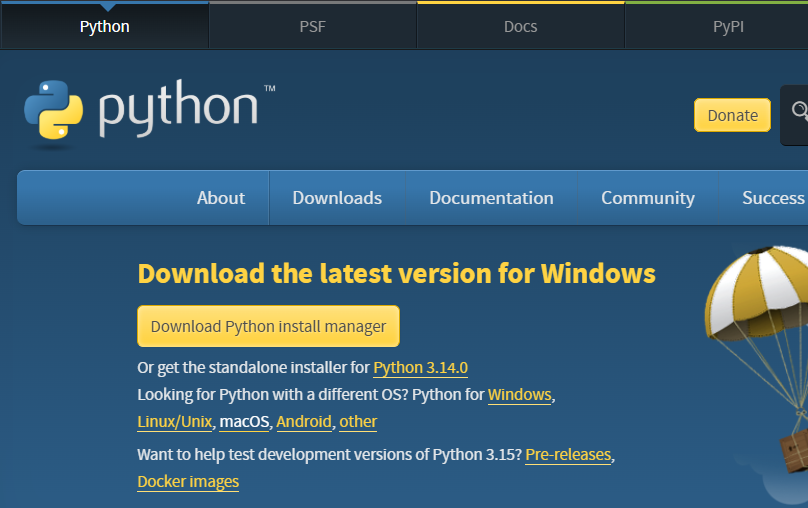Open the Linux/Unix downloads link

click(x=175, y=422)
